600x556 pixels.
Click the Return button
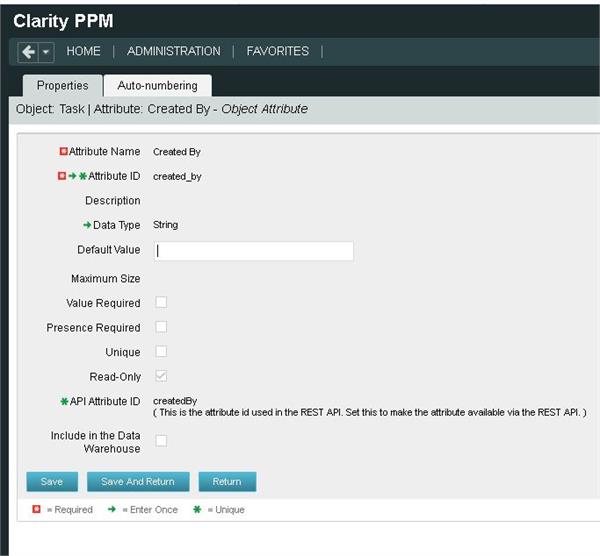[227, 482]
